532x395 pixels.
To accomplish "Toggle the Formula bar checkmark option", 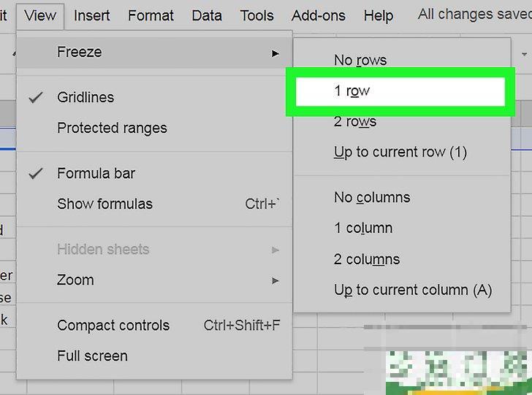I will 96,173.
